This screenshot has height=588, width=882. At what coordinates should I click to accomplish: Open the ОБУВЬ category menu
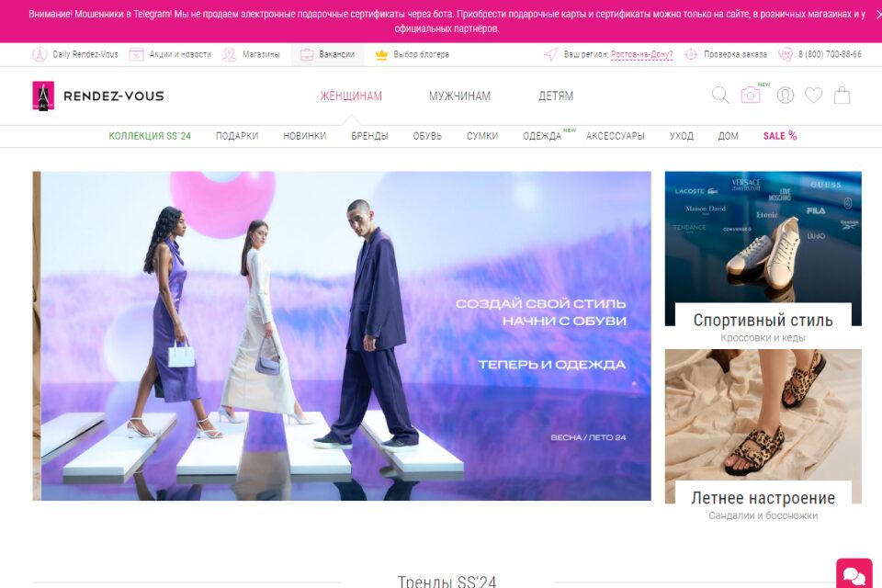tap(427, 136)
